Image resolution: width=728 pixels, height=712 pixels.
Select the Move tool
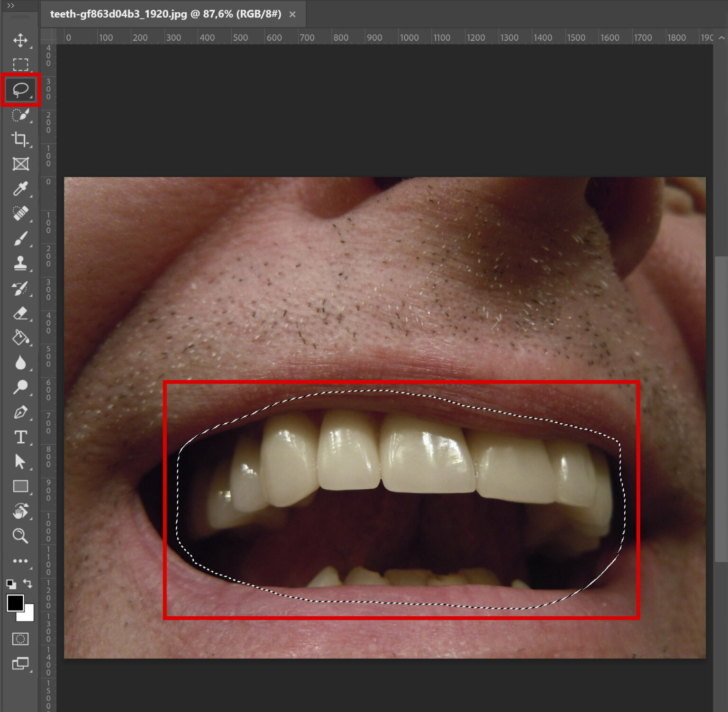tap(20, 40)
